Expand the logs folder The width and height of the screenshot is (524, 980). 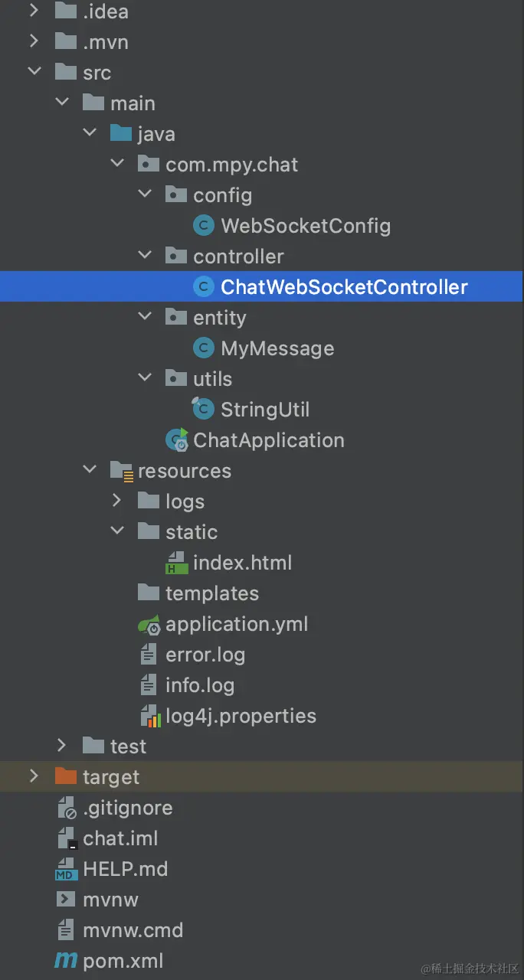pyautogui.click(x=117, y=501)
